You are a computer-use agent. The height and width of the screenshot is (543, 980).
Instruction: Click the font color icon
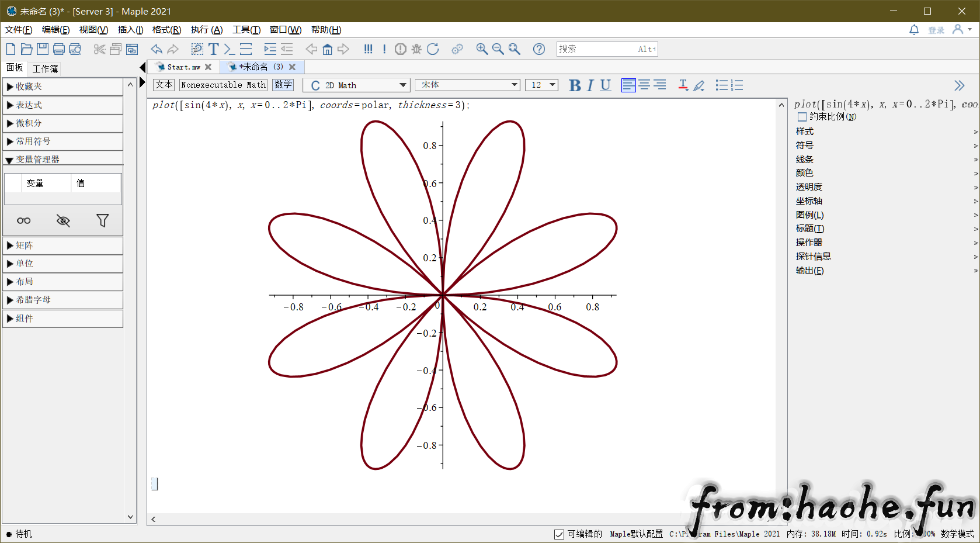click(683, 85)
